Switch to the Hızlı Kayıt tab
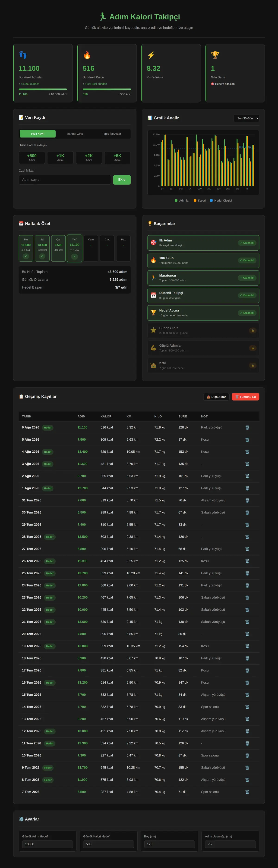The width and height of the screenshot is (278, 868). pyautogui.click(x=38, y=134)
